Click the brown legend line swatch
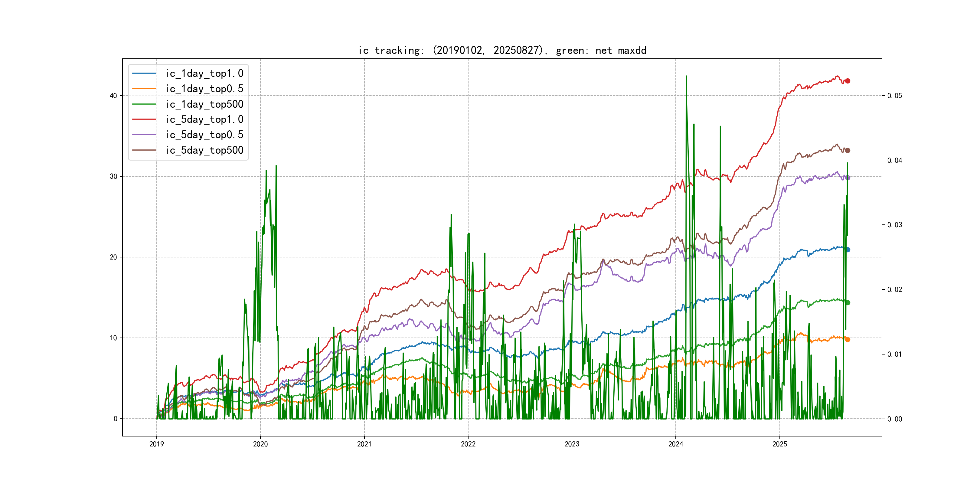980x490 pixels. [144, 150]
